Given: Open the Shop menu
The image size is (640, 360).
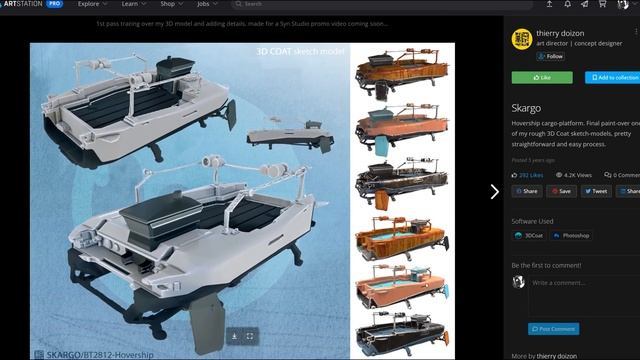Looking at the screenshot, I should coord(171,4).
